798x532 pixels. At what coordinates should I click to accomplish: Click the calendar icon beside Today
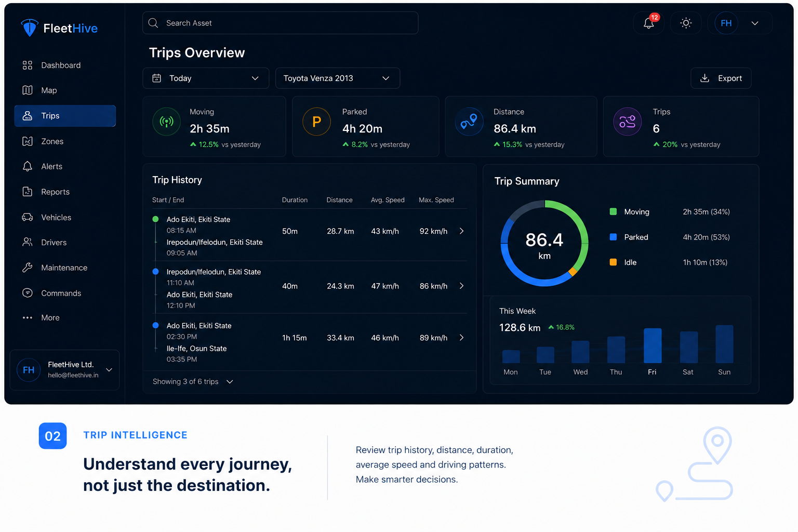pos(156,78)
